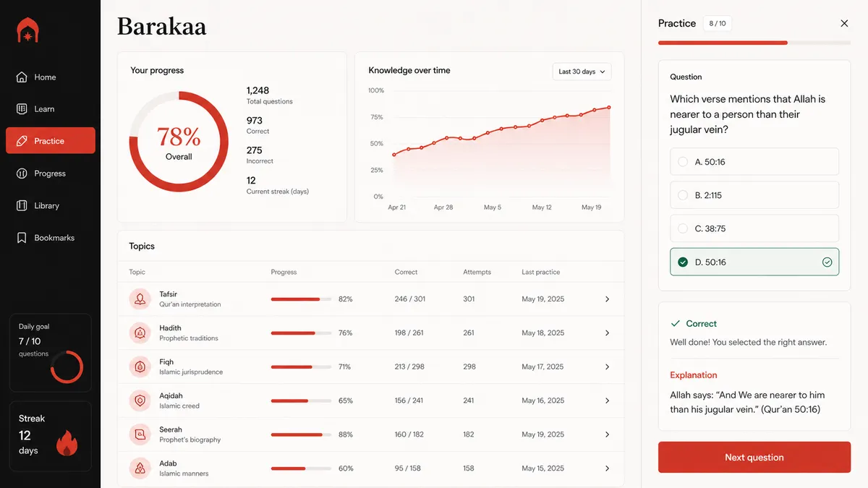868x488 pixels.
Task: Expand the Fiqh row chevron
Action: [607, 367]
